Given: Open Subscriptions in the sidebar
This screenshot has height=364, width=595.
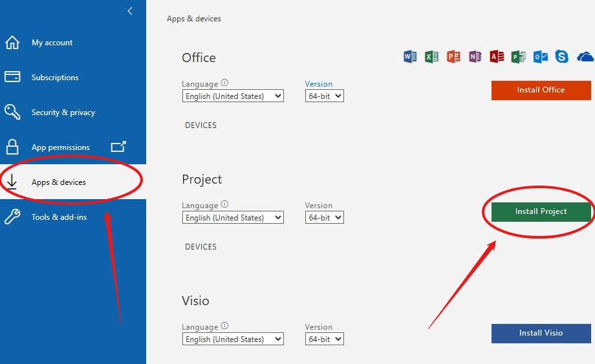Looking at the screenshot, I should click(55, 78).
